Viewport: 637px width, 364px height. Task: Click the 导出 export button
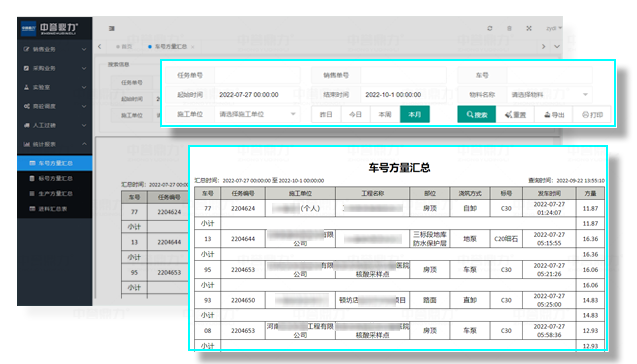click(x=554, y=115)
